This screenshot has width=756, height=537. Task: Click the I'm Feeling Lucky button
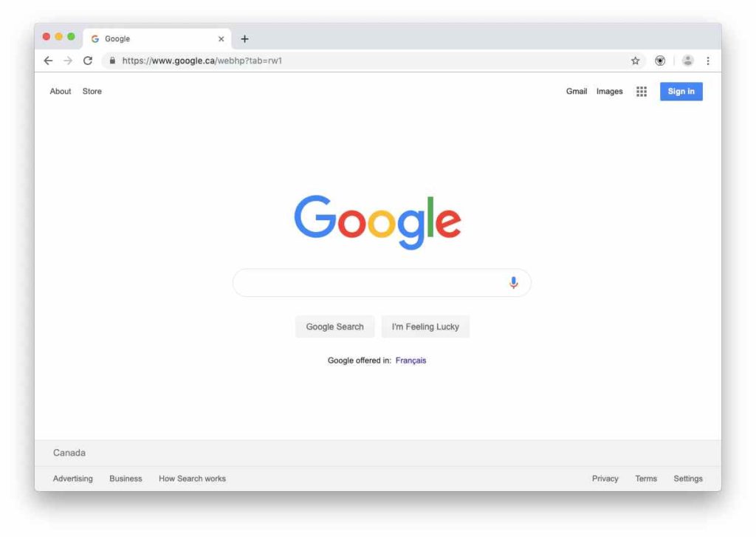point(425,326)
